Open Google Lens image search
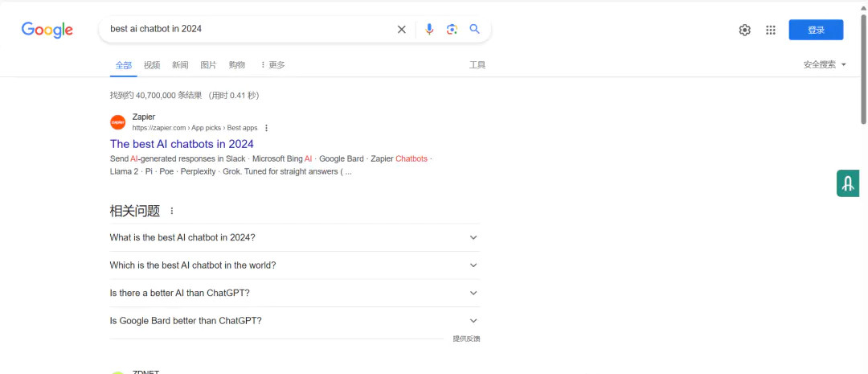This screenshot has width=868, height=374. tap(452, 30)
